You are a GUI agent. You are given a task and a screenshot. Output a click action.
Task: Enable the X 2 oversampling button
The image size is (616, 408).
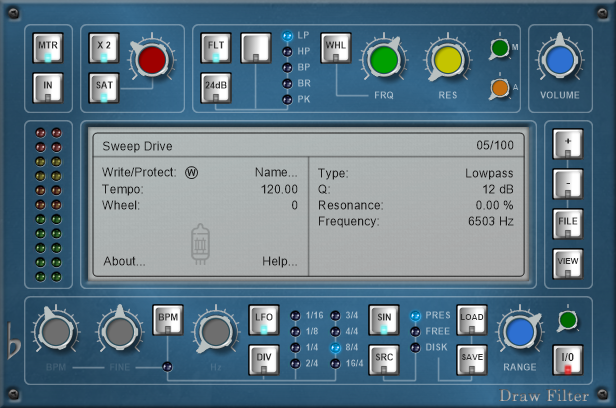point(103,48)
